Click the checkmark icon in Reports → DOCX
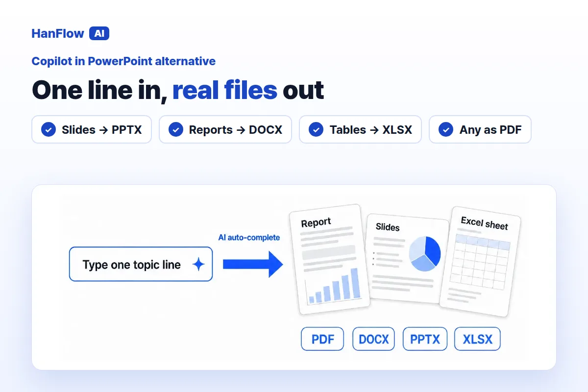The width and height of the screenshot is (588, 392). [x=176, y=130]
